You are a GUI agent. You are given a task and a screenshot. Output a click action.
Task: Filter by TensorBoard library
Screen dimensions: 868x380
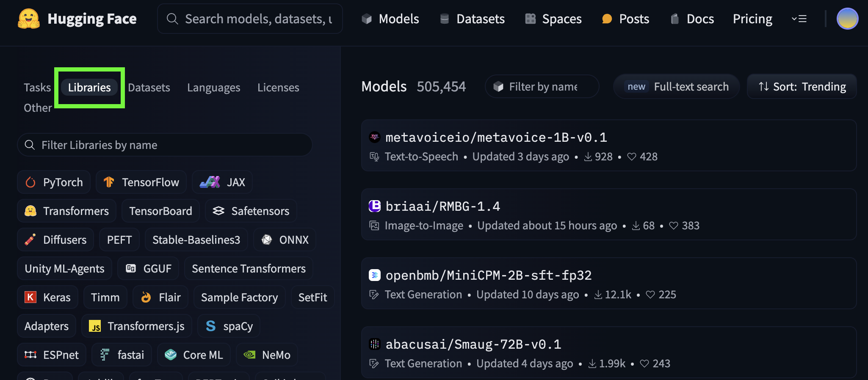pyautogui.click(x=160, y=211)
